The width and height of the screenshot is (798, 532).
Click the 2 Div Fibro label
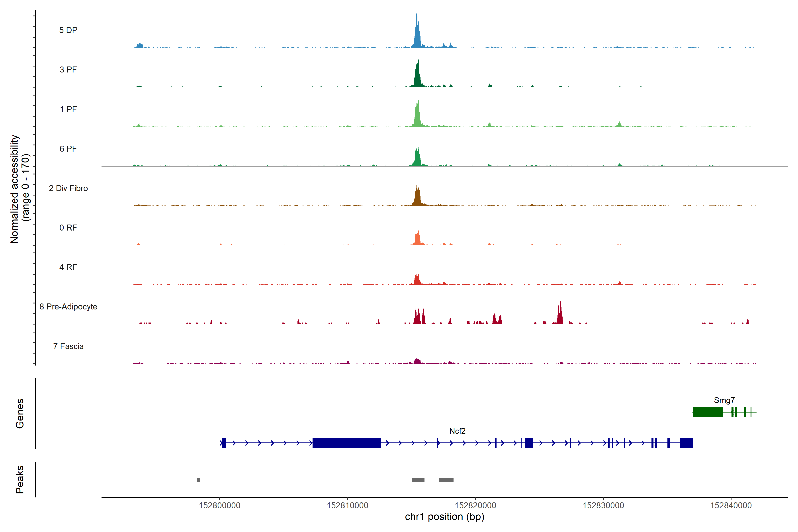[68, 188]
